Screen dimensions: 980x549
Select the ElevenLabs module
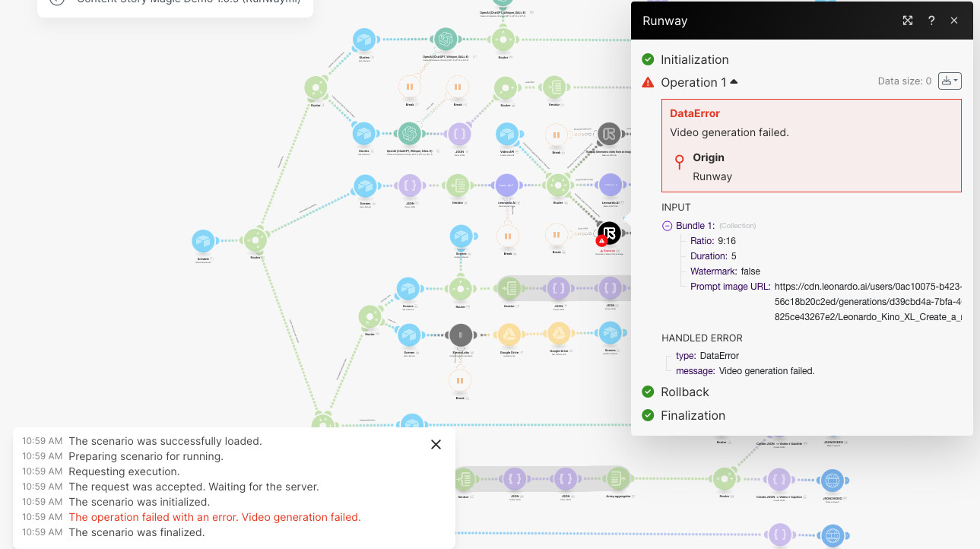point(460,335)
